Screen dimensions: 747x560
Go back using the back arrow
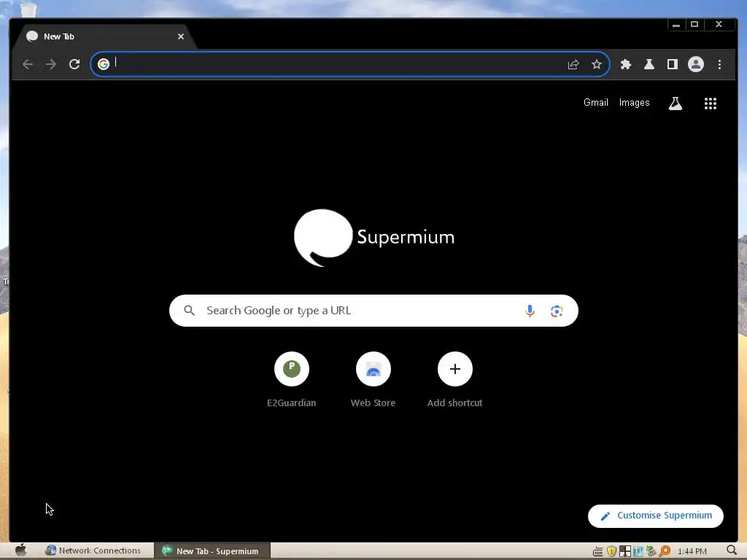(28, 64)
